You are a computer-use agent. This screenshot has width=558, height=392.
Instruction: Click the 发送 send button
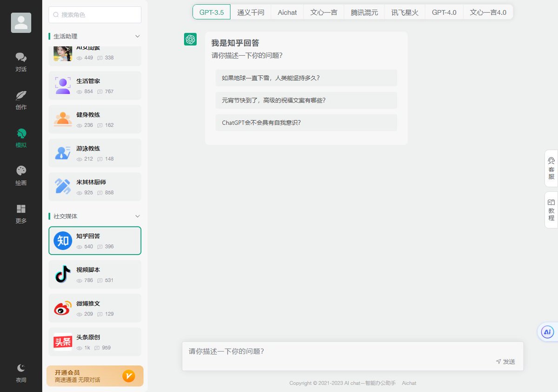click(x=505, y=362)
